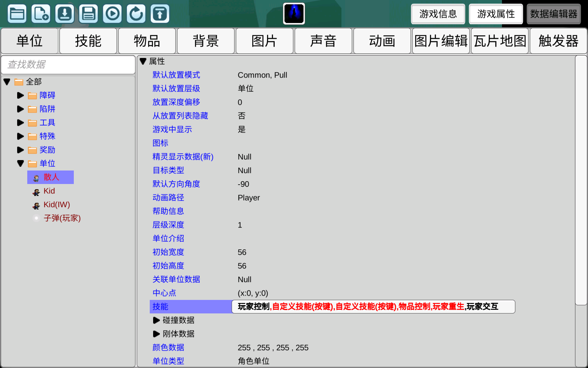This screenshot has height=368, width=588.
Task: Click 精灵显示数据(新) property label
Action: (183, 157)
